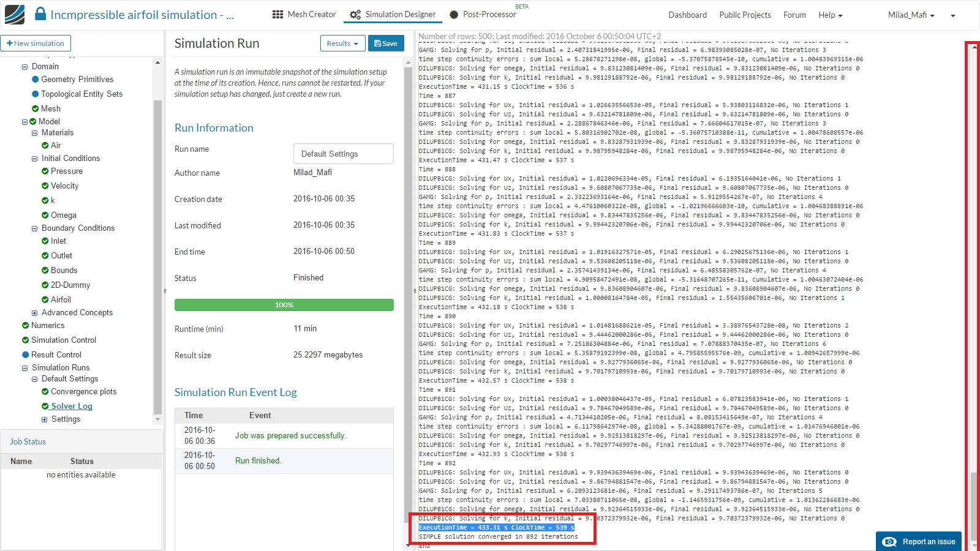Click the Topological Entity Sets status dot
Viewport: 980px width, 551px height.
click(36, 94)
